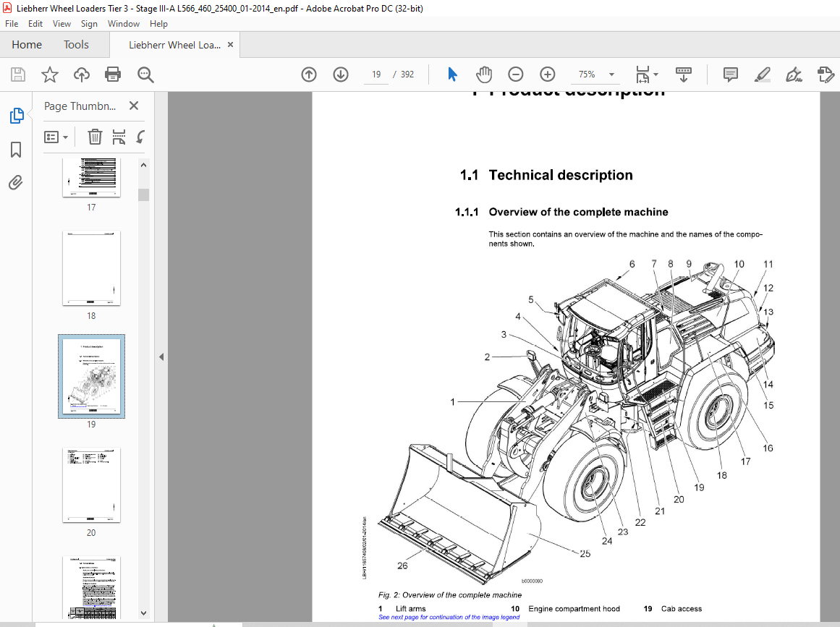
Task: Click the 'See next page' legend link
Action: tap(449, 617)
